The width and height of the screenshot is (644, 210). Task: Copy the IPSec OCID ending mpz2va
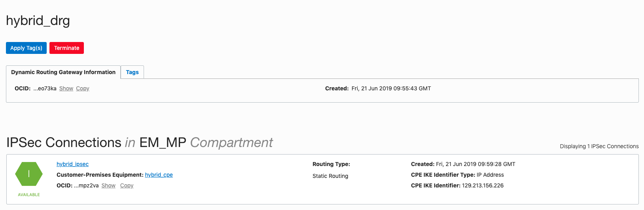(127, 185)
